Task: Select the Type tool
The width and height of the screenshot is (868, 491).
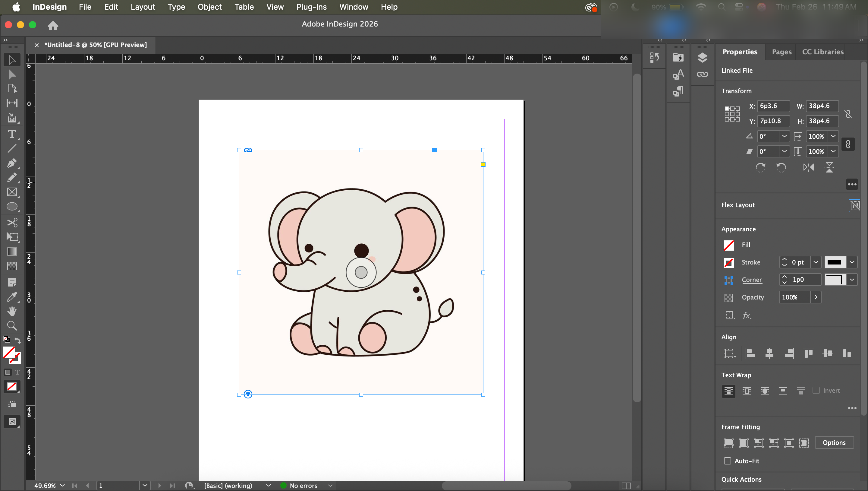Action: coord(12,134)
